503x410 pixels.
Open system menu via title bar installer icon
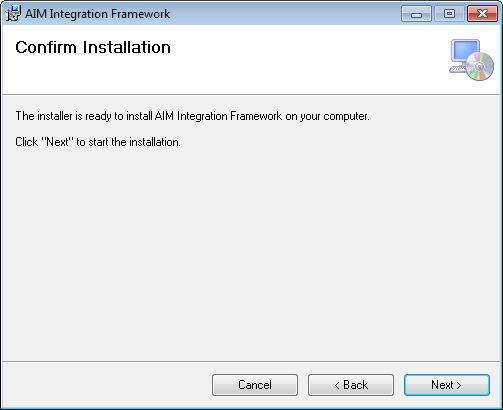tap(13, 14)
